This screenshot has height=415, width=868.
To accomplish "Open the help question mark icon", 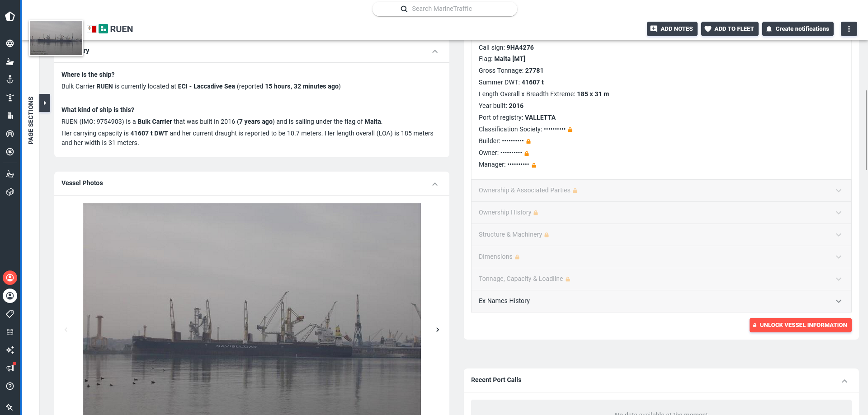I will click(x=10, y=386).
